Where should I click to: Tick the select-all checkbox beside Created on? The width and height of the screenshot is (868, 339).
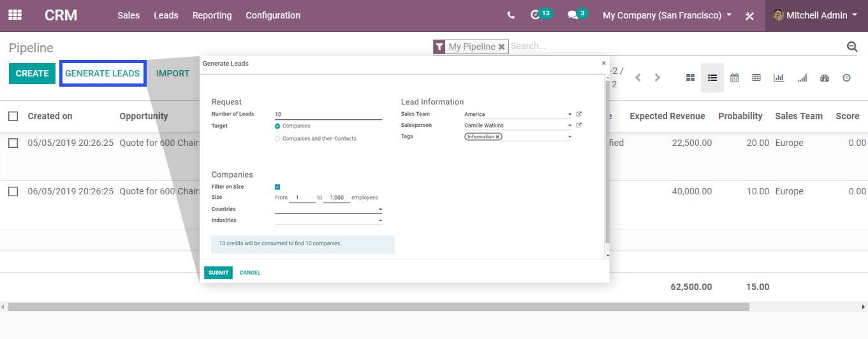point(13,116)
